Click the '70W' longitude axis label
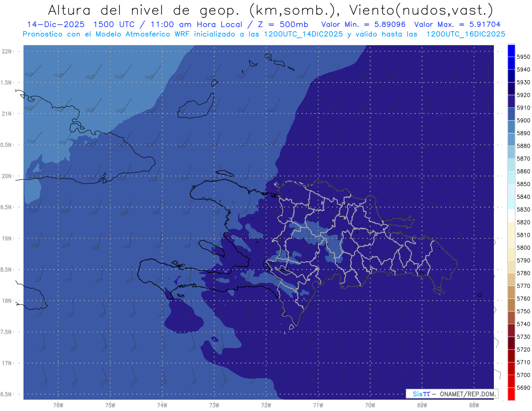The height and width of the screenshot is (411, 532). point(370,405)
